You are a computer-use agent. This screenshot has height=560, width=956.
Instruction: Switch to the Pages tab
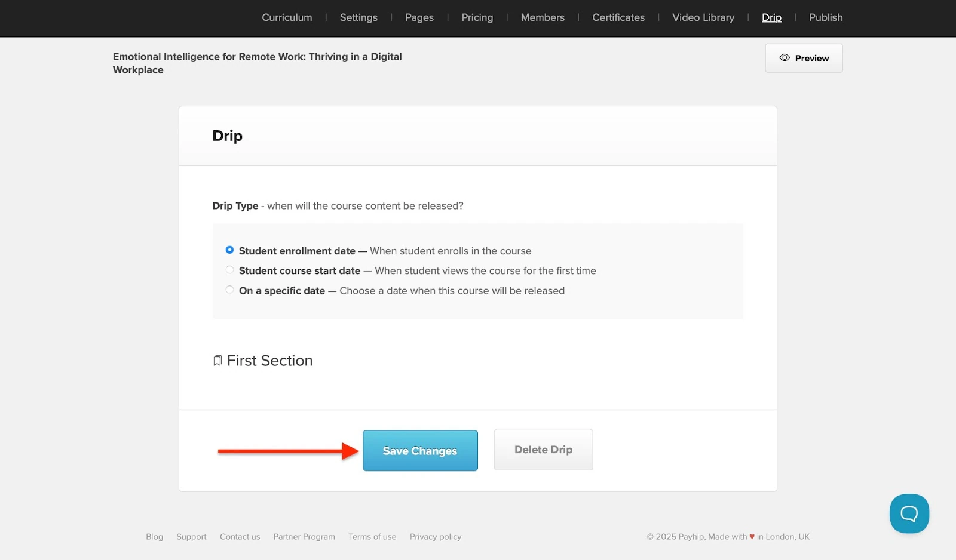pyautogui.click(x=419, y=17)
